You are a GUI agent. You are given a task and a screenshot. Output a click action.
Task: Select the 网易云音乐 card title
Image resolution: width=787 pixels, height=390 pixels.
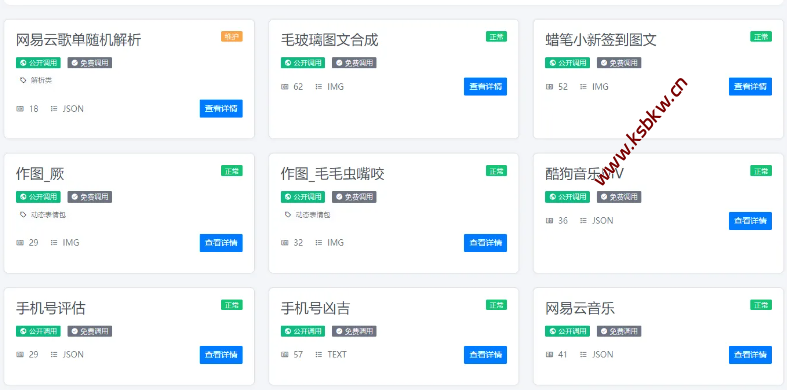(580, 308)
